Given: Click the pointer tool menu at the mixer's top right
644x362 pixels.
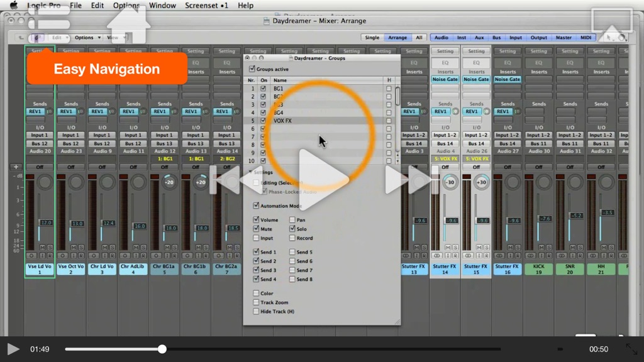Looking at the screenshot, I should pos(609,37).
